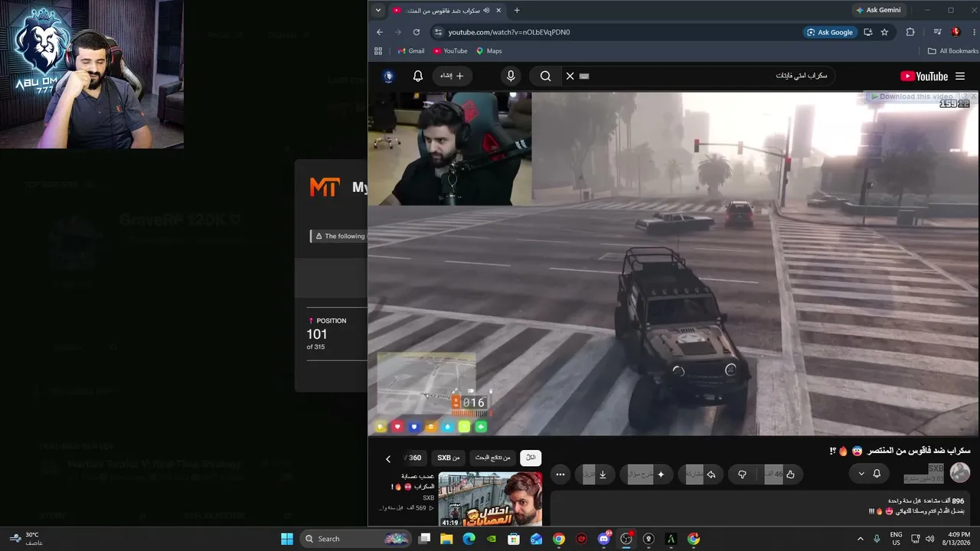Open the subscription notification bell dropdown
Viewport: 980px width, 551px height.
(868, 474)
